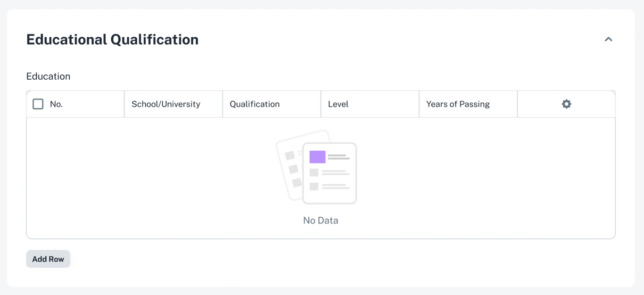Image resolution: width=644 pixels, height=295 pixels.
Task: Collapse the Educational Qualification section chevron
Action: tap(608, 40)
